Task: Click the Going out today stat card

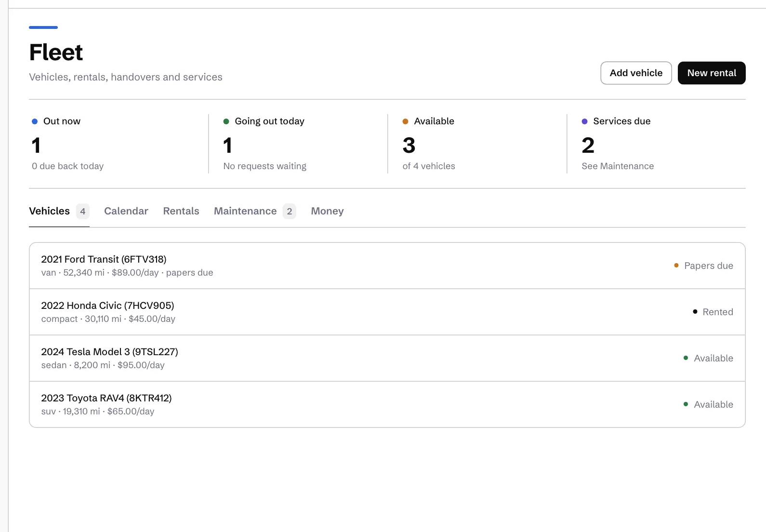Action: [298, 144]
